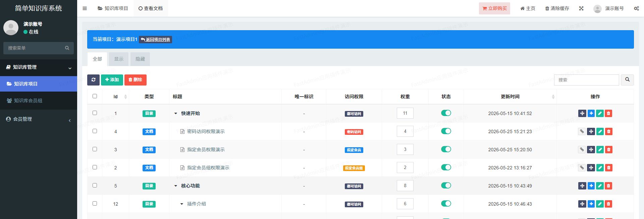The height and width of the screenshot is (219, 644).
Task: Collapse the 插件介绍 tree node
Action: coord(181,204)
